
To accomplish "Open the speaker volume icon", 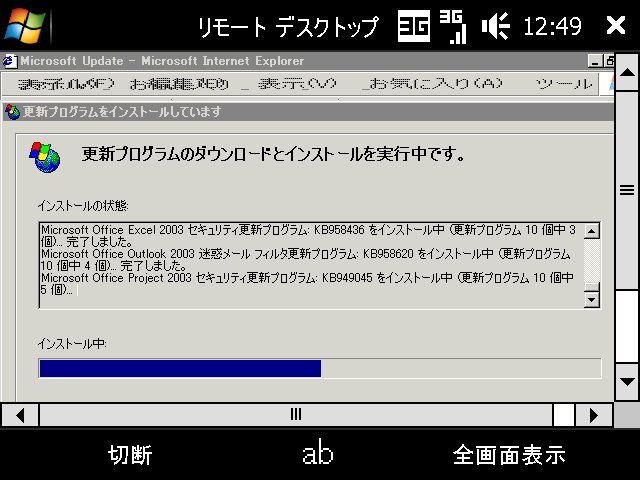I will pyautogui.click(x=496, y=26).
